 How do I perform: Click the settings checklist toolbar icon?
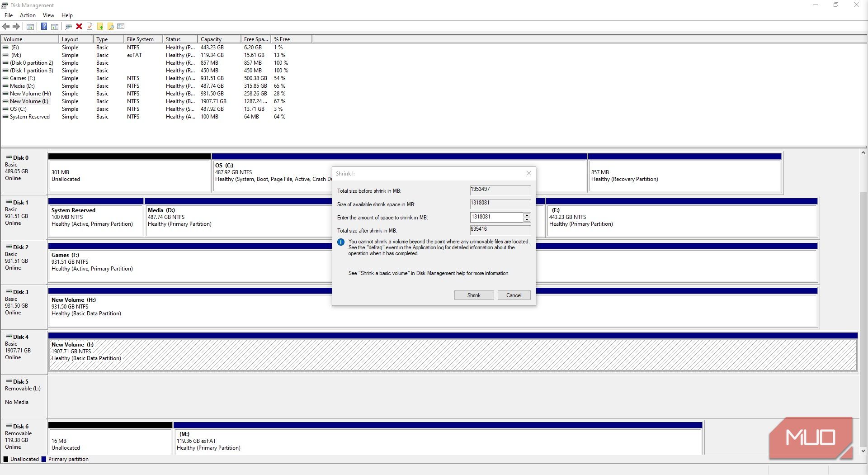121,26
